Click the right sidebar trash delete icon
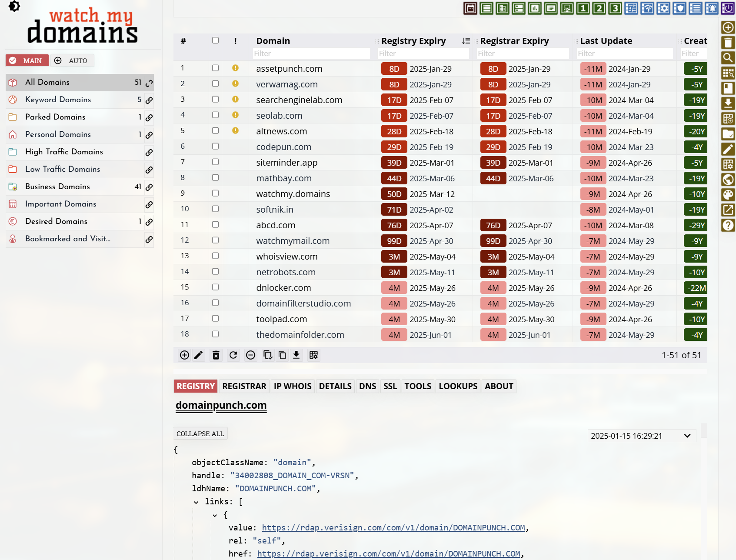Image resolution: width=736 pixels, height=560 pixels. [728, 43]
